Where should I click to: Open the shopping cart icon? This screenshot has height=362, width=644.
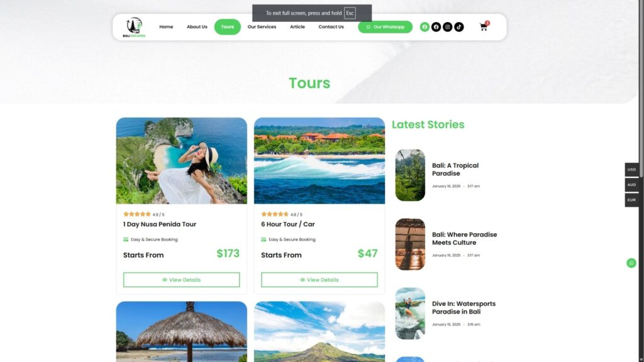click(x=484, y=27)
